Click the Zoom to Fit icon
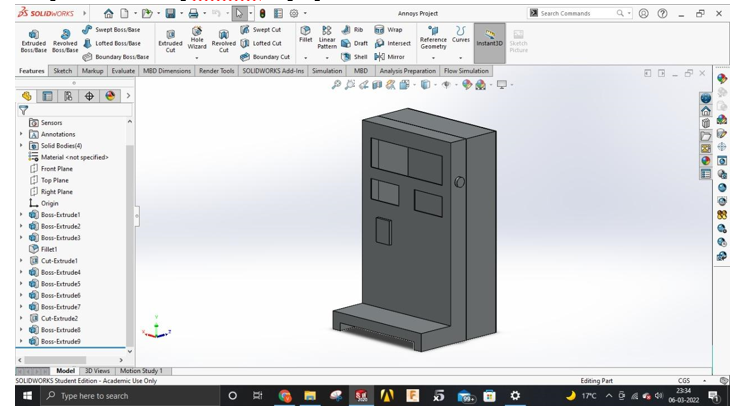 click(x=336, y=85)
